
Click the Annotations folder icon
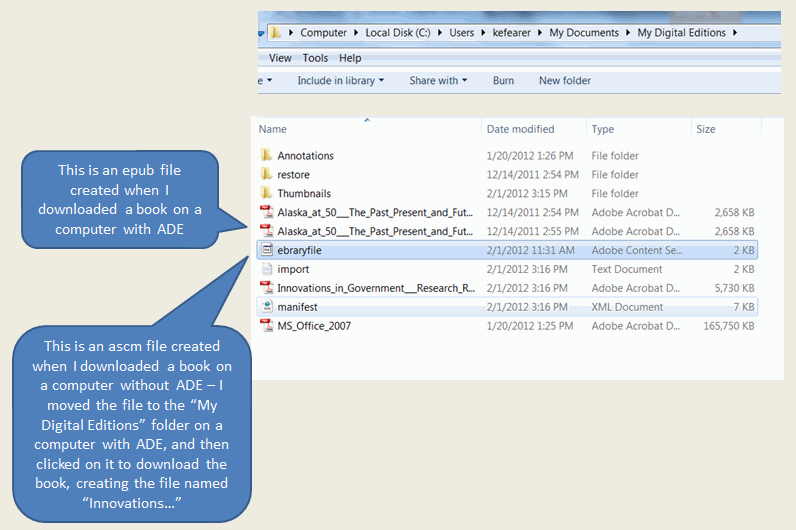(x=266, y=155)
